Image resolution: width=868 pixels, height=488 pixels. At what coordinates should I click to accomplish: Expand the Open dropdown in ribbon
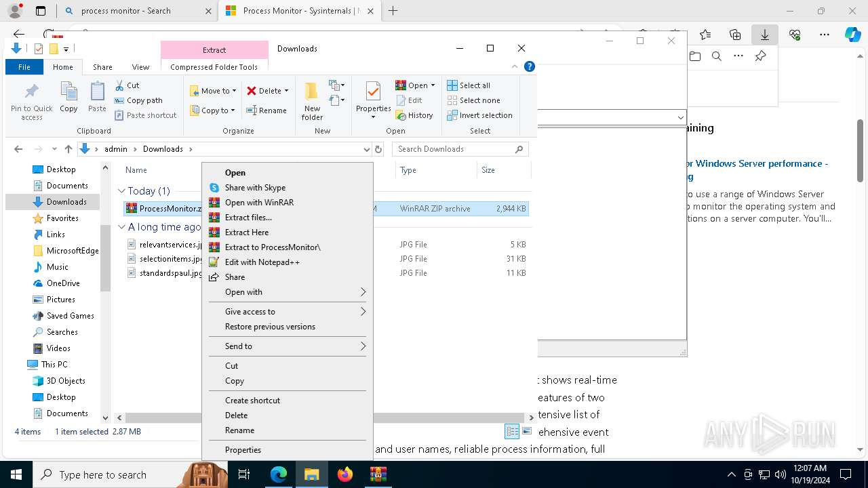[415, 85]
